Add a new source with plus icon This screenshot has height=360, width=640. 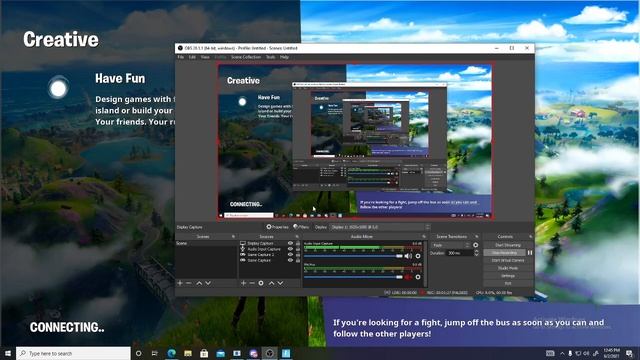[x=243, y=283]
